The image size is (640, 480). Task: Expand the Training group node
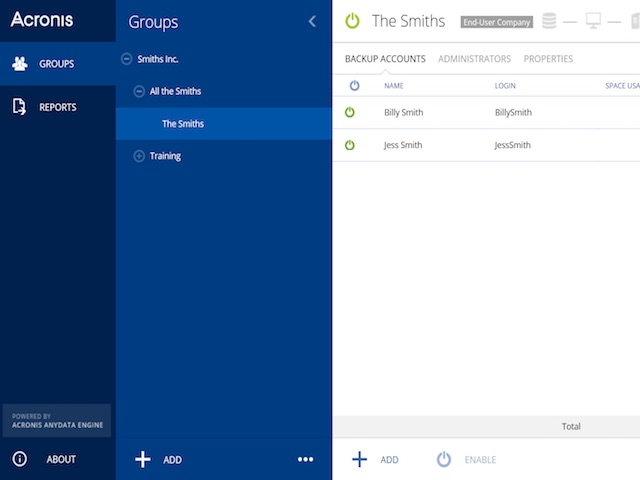139,156
